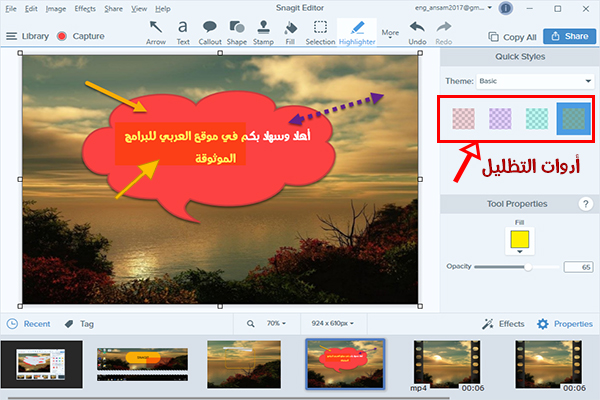The height and width of the screenshot is (400, 600).
Task: Select the Fill tool
Action: click(x=290, y=33)
